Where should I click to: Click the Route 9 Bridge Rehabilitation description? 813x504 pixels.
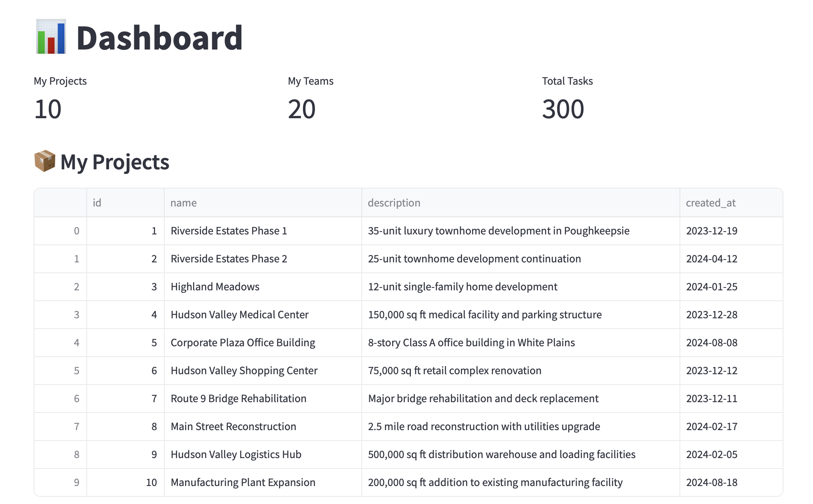(483, 399)
